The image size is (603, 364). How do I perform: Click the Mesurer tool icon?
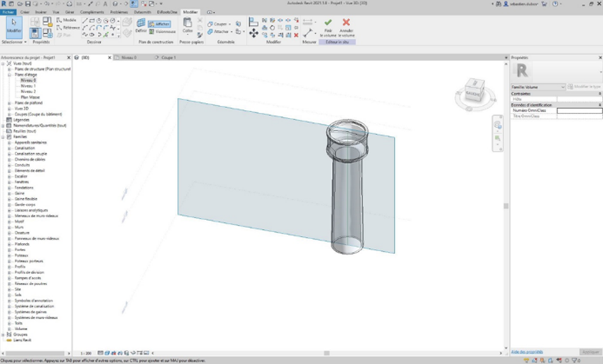[309, 31]
